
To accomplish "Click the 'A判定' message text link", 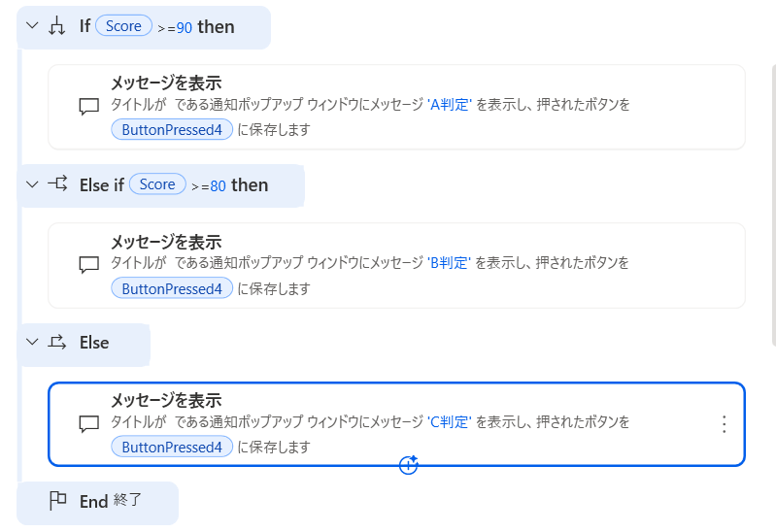I will tap(450, 105).
